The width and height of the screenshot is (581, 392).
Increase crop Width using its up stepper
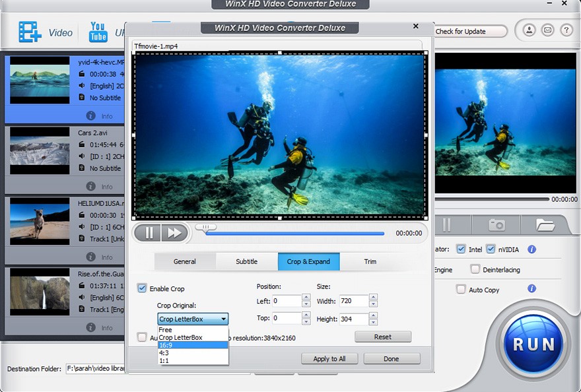coord(373,297)
